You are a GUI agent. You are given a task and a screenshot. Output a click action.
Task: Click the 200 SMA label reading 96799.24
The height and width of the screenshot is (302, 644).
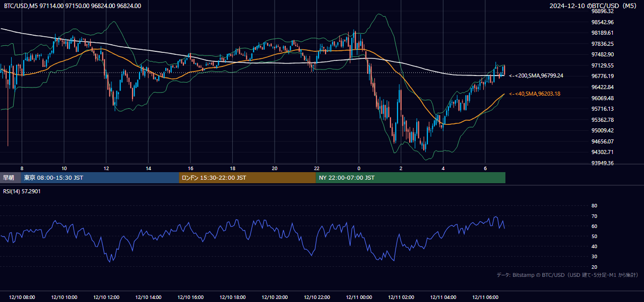coord(536,76)
